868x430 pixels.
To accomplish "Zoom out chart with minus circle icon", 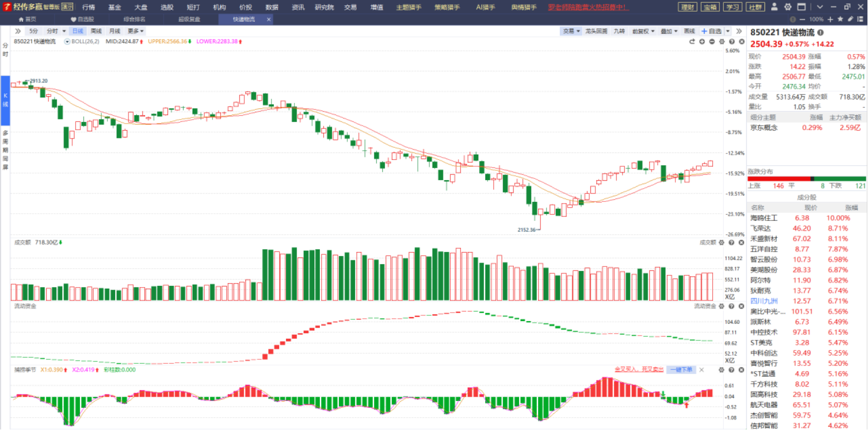I will point(712,42).
